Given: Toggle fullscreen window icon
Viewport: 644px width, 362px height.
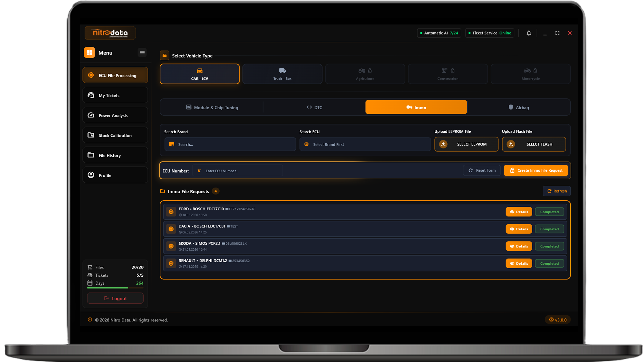Looking at the screenshot, I should (557, 33).
